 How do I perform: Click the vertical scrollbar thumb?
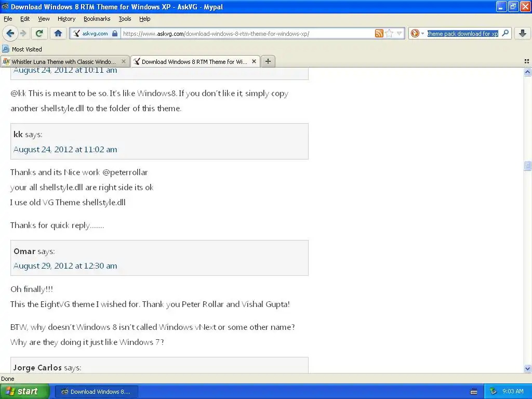(527, 166)
